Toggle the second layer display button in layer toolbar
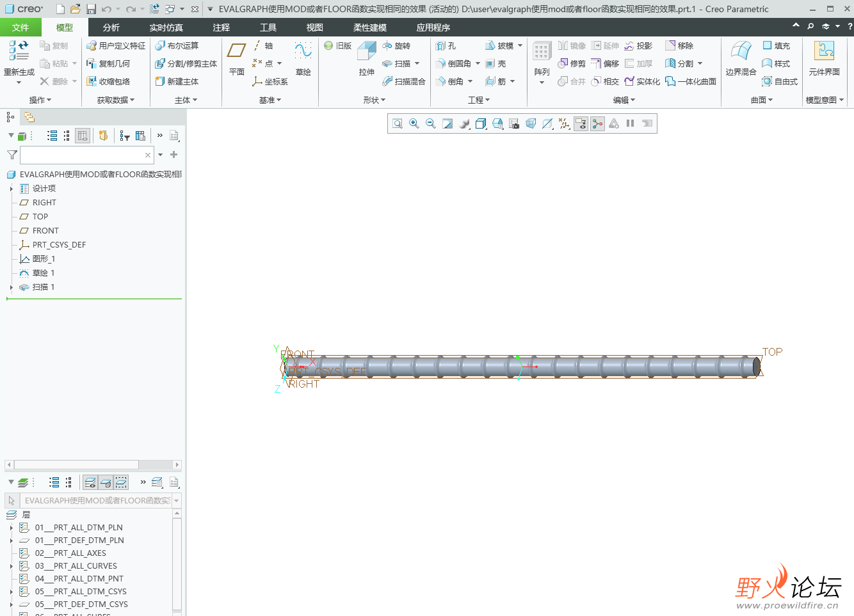Screen dimensions: 854x616 (106, 482)
